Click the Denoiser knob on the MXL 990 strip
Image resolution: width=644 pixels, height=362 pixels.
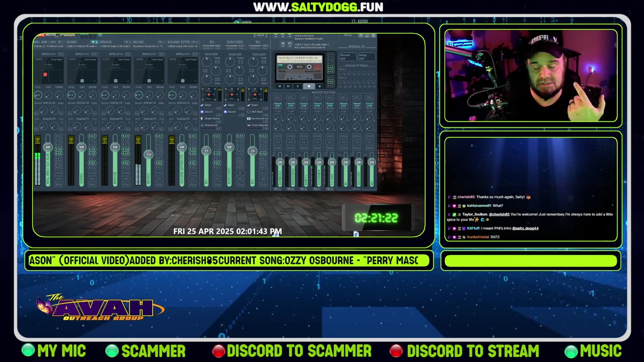[59, 95]
